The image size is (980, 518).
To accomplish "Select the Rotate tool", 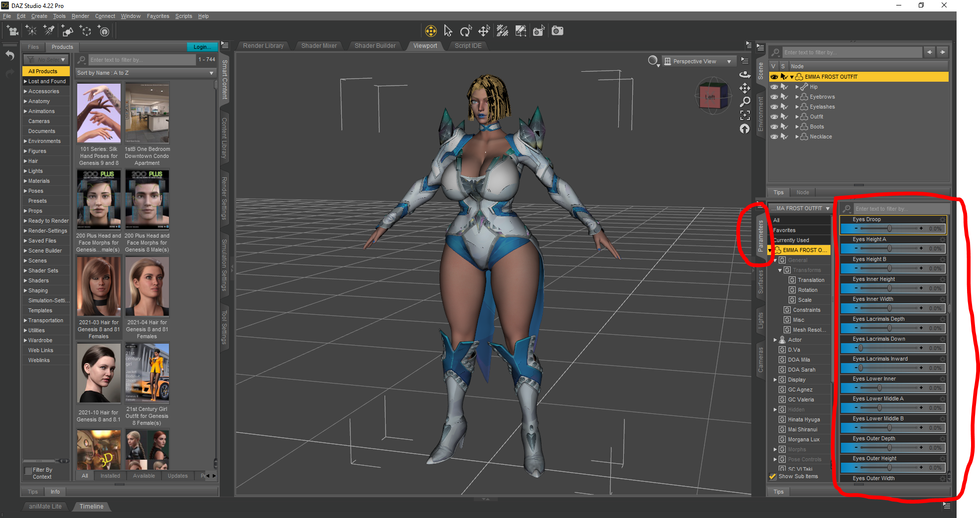I will (466, 31).
